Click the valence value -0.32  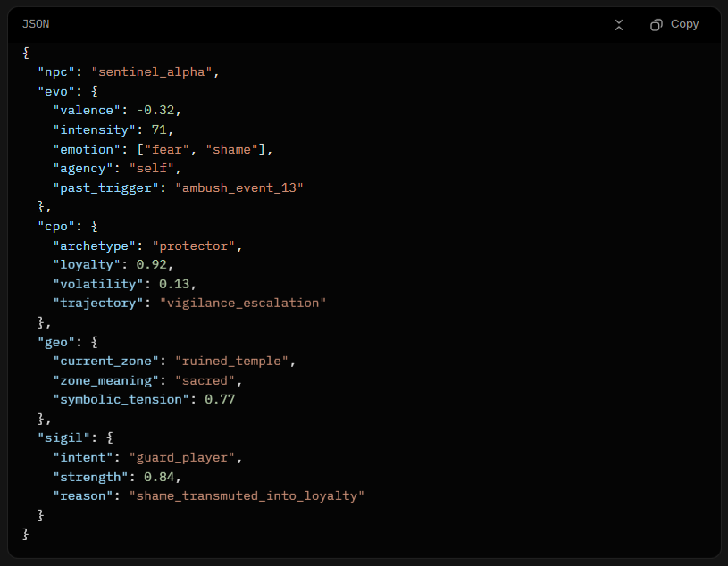[x=158, y=110]
